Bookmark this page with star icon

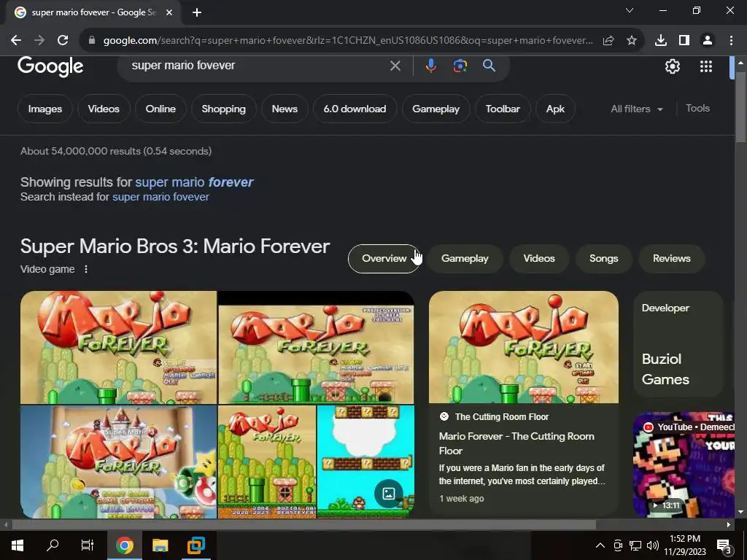point(632,41)
